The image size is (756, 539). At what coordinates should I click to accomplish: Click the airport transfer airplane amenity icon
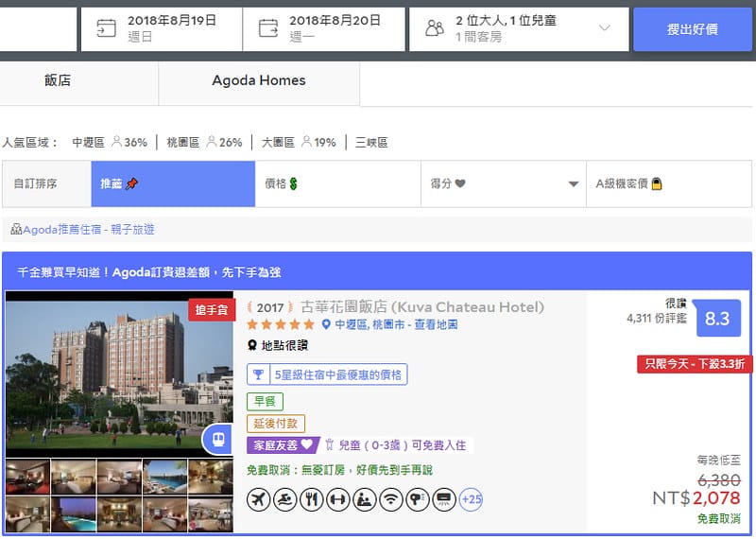[x=258, y=499]
